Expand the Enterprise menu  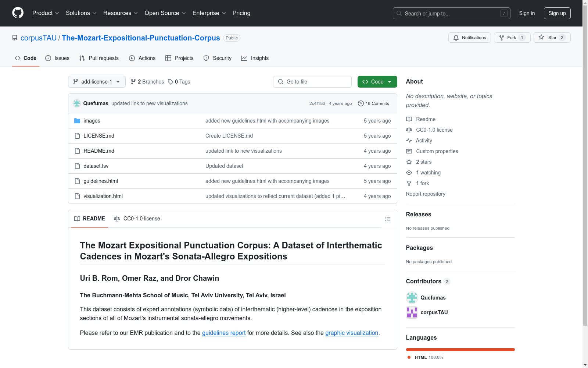point(209,13)
